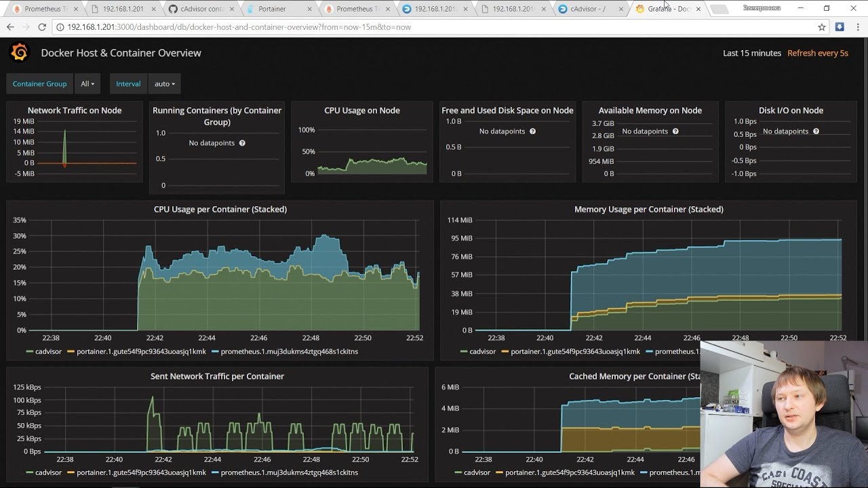Click the CPU Usage per Container graph area
868x488 pixels.
(x=224, y=275)
